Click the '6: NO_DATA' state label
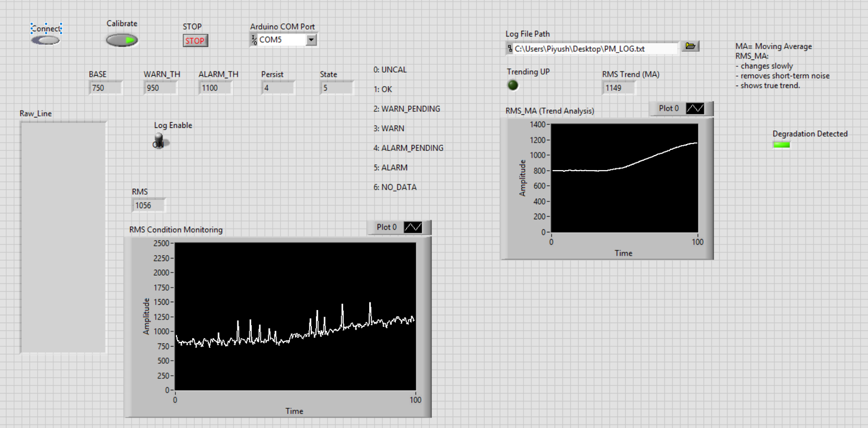 coord(395,187)
